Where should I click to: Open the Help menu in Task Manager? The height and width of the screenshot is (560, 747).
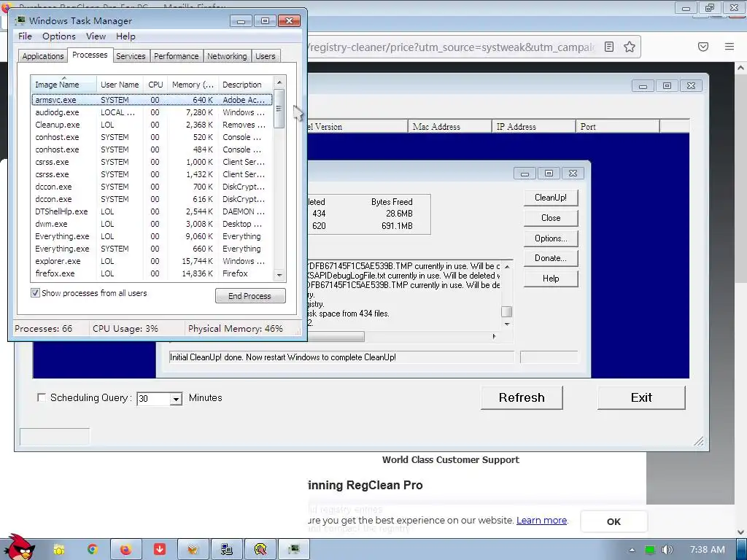pyautogui.click(x=125, y=36)
